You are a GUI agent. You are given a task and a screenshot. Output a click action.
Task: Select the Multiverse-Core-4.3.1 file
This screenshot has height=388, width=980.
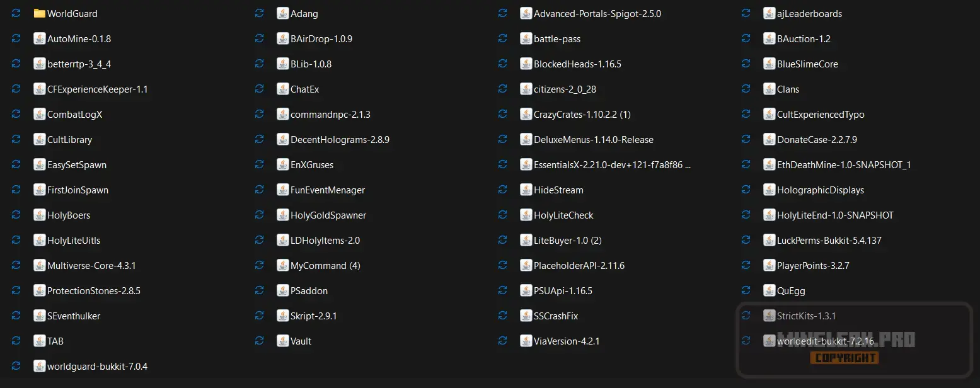coord(91,265)
